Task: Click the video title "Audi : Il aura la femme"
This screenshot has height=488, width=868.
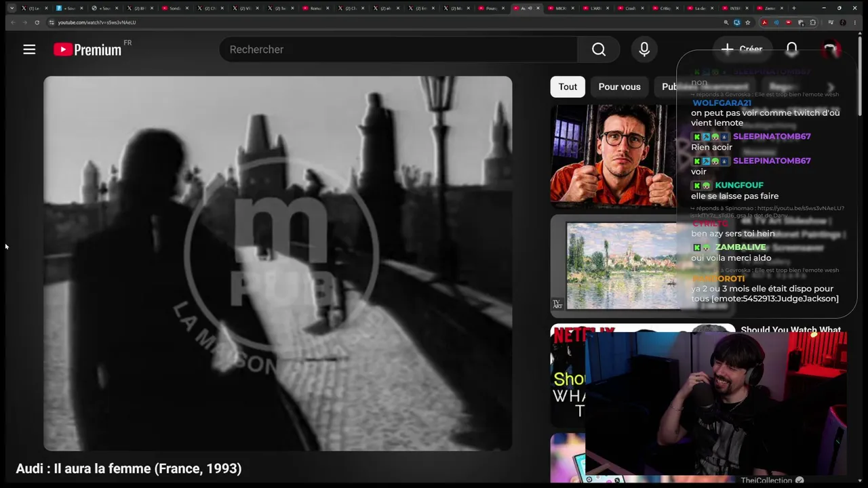Action: [x=129, y=468]
